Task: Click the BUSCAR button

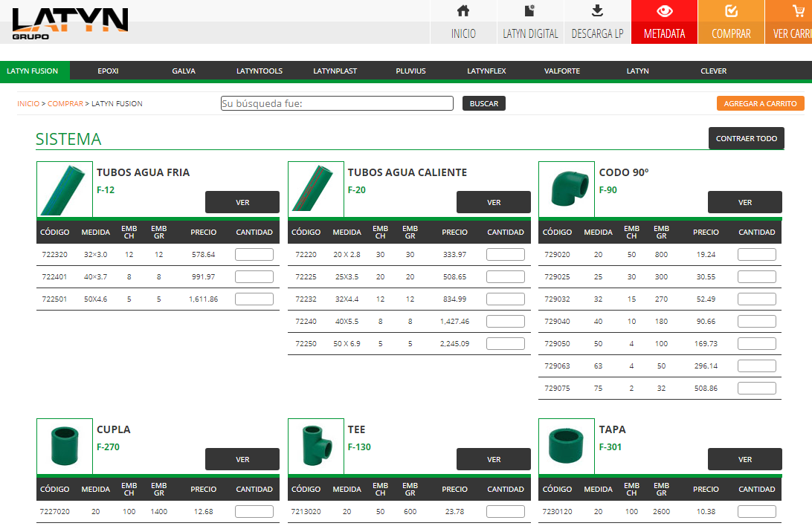Action: pos(483,103)
